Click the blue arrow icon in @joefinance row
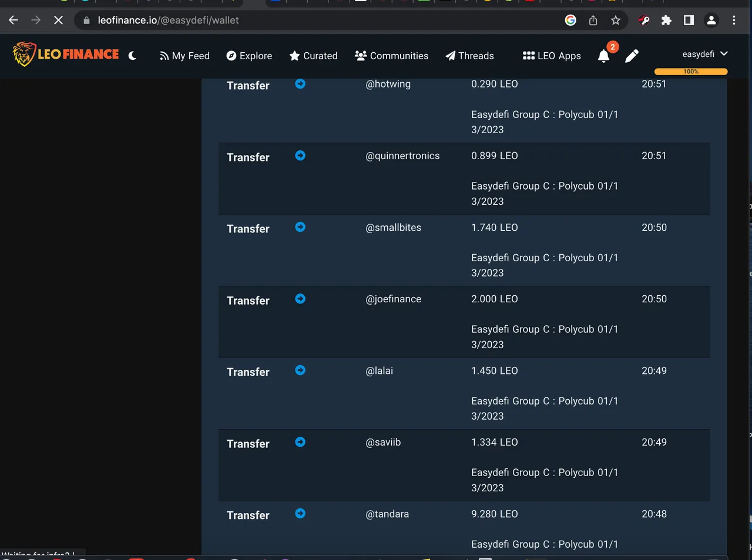The height and width of the screenshot is (560, 752). pos(300,299)
